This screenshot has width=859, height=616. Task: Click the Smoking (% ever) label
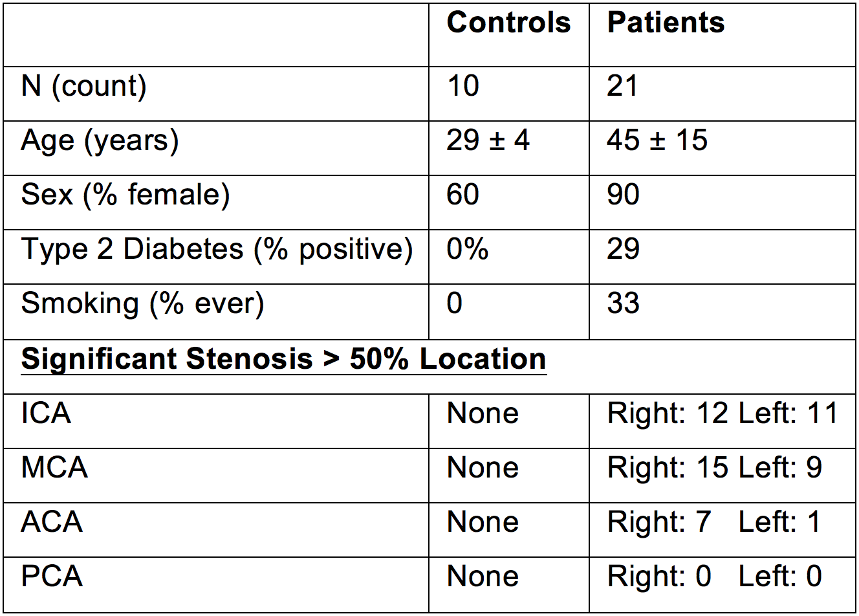[x=142, y=304]
